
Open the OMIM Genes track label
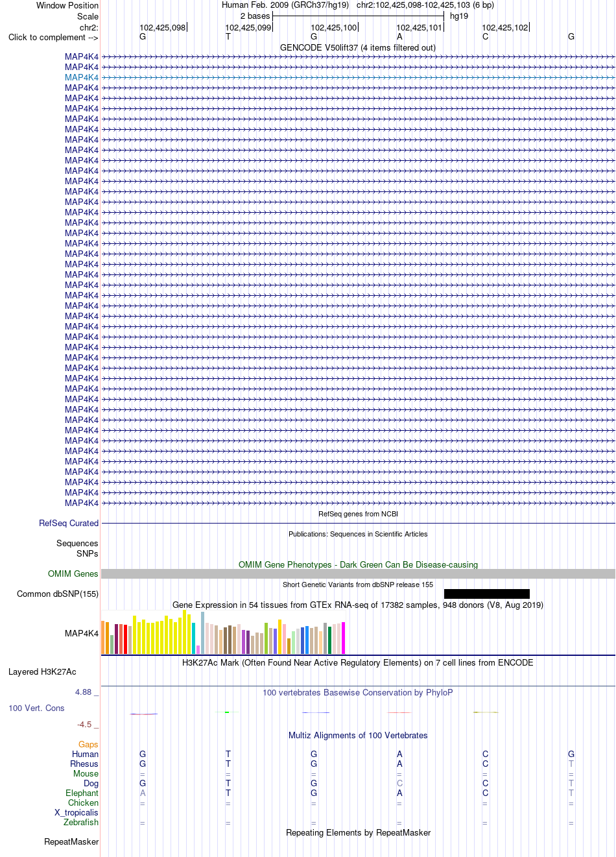(x=73, y=573)
